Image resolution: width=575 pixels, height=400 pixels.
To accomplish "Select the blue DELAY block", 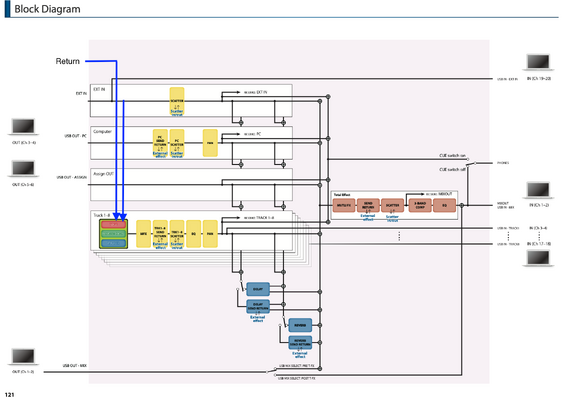I will point(258,289).
